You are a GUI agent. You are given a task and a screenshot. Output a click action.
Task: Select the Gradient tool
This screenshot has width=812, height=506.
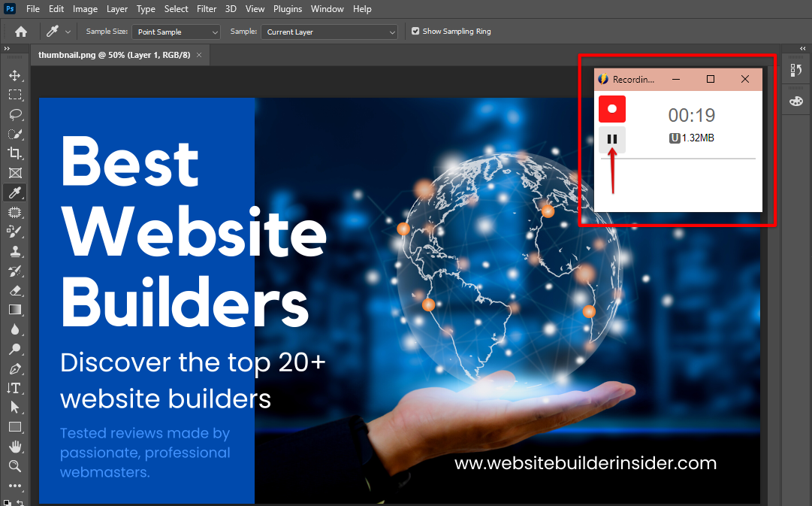(x=15, y=310)
